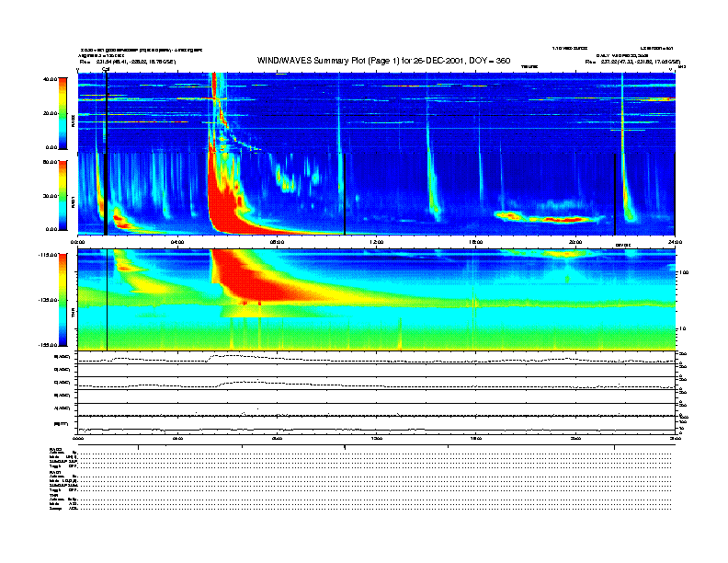Click the "DOY = 360" text in title
Viewport: 728px width, 563px height.
click(x=489, y=61)
